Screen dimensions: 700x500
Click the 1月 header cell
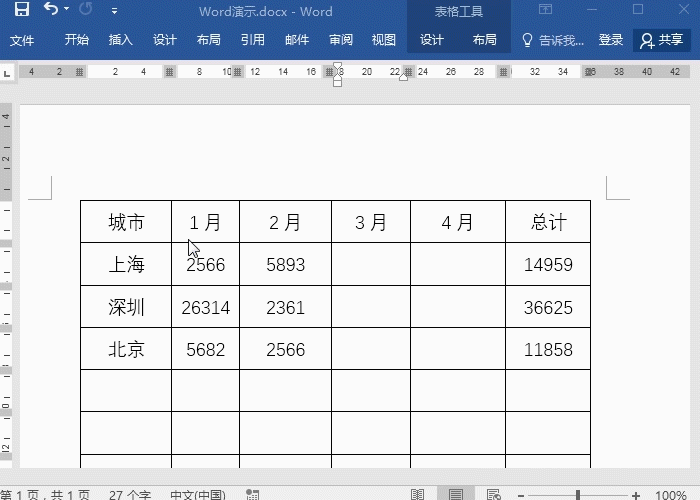[x=205, y=222]
